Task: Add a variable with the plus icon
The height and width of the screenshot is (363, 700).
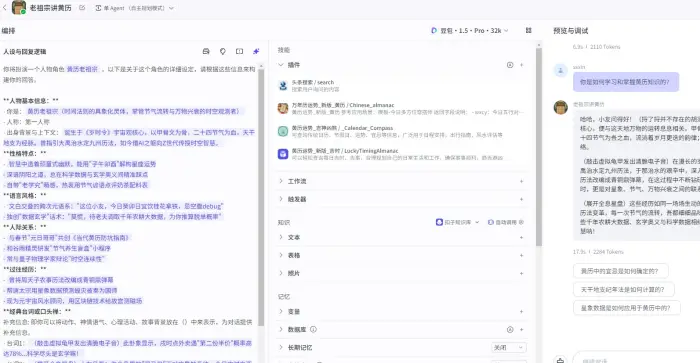Action: click(x=521, y=312)
